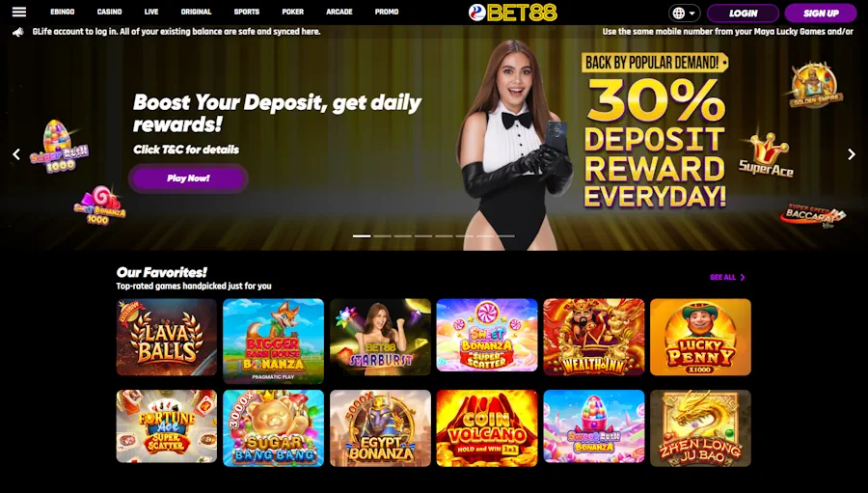Viewport: 868px width, 493px height.
Task: Click the Sweet Bonanza 1000 candy icon
Action: click(99, 205)
